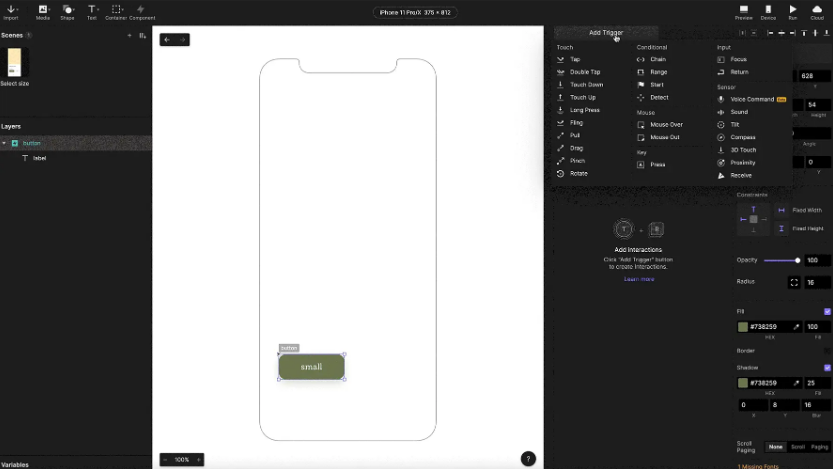Open the Shadow color swatch

click(743, 383)
